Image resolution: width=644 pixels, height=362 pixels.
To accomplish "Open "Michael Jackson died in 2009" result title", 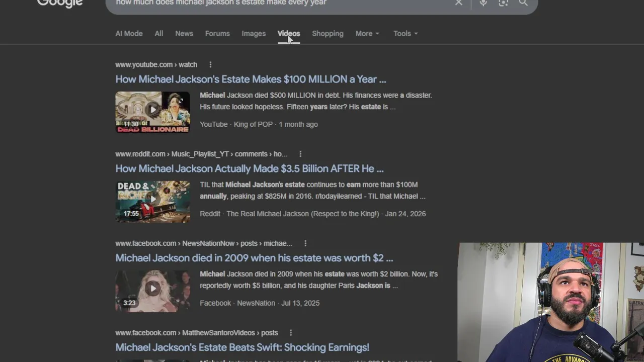I will coord(254,258).
